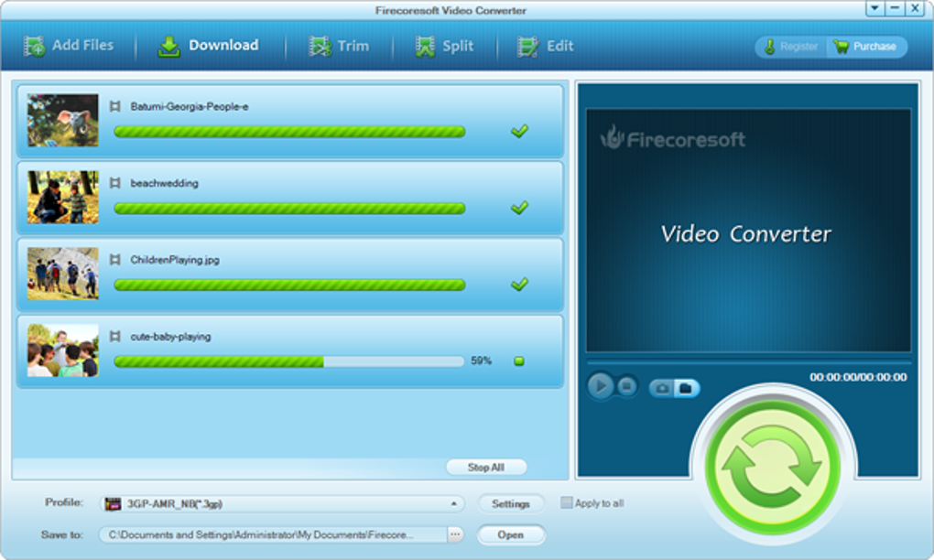Click the checkmark on ChildrenPlaying.jpg row
The width and height of the screenshot is (934, 560).
click(x=519, y=285)
